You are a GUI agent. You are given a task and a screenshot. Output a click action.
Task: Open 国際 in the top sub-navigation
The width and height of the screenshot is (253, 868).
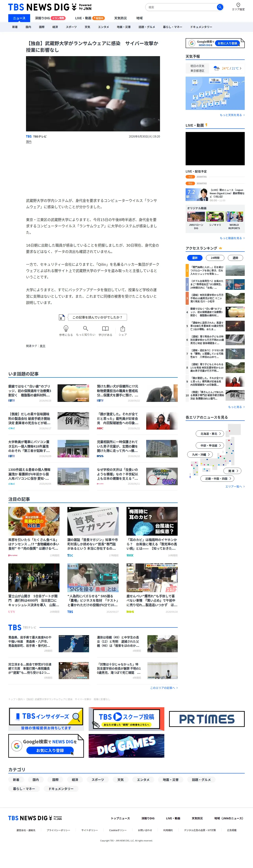pyautogui.click(x=42, y=27)
